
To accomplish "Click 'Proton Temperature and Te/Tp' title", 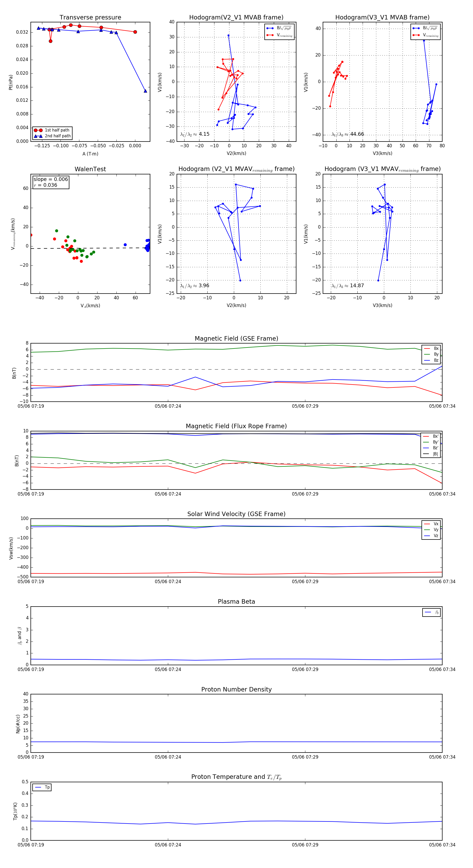I will pyautogui.click(x=236, y=777).
